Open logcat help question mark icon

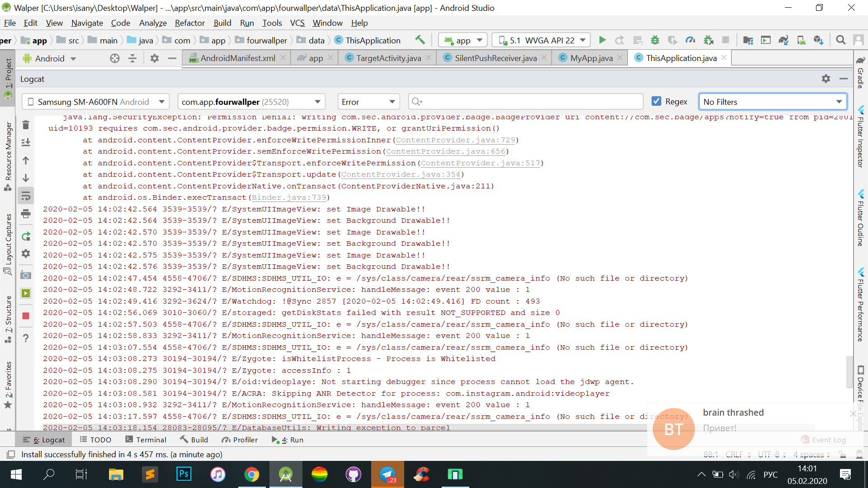(x=26, y=338)
